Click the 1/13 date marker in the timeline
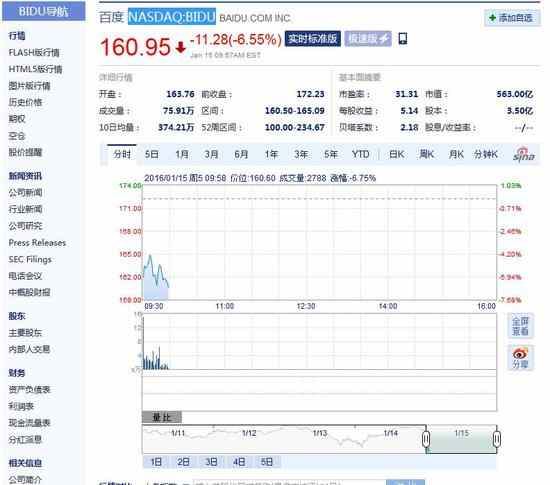The image size is (550, 485). pyautogui.click(x=320, y=433)
